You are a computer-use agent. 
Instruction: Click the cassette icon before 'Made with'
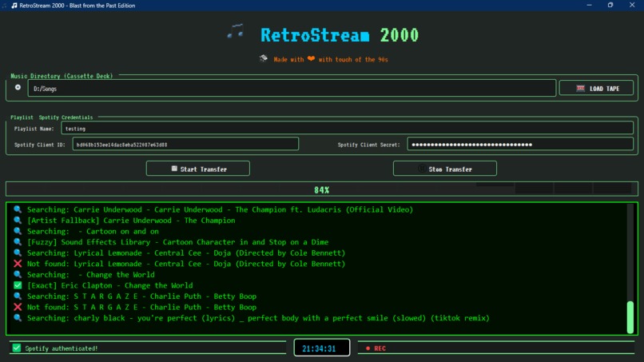pyautogui.click(x=263, y=58)
